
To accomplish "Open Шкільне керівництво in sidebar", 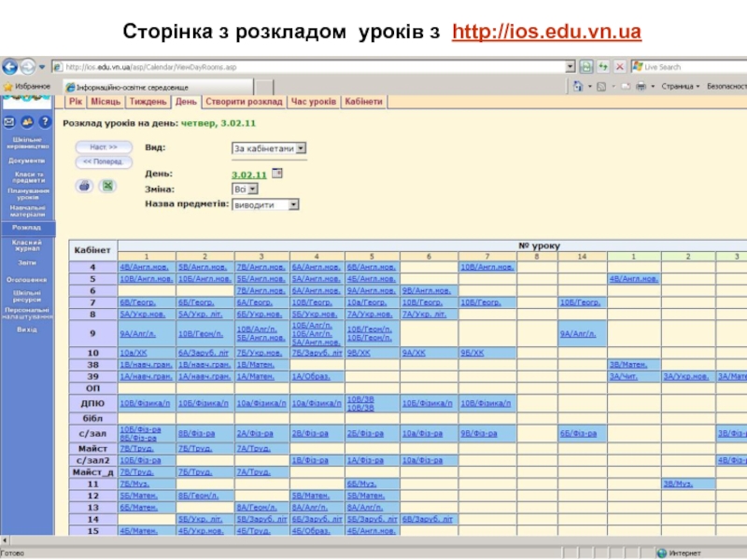I will pos(27,143).
